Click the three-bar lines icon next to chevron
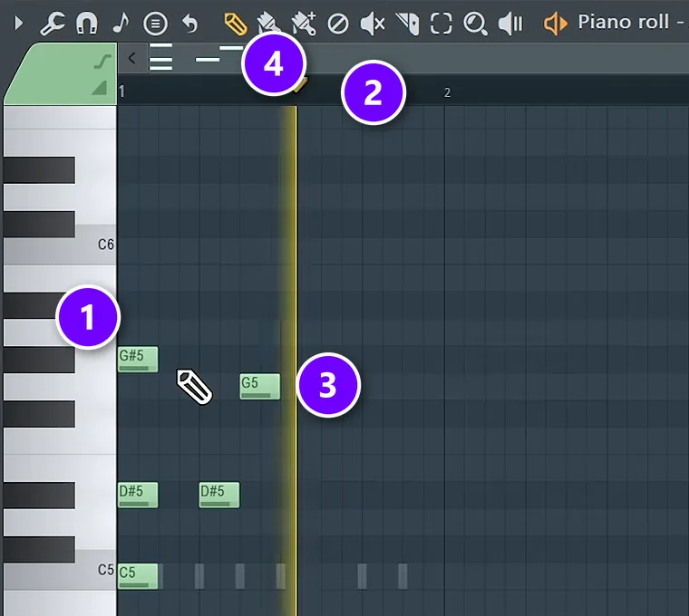The width and height of the screenshot is (689, 616). 160,57
